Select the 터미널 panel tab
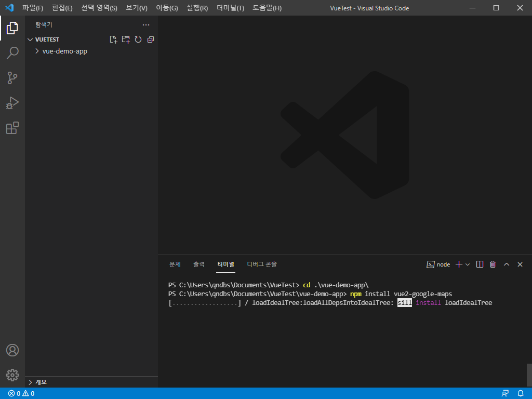Image resolution: width=532 pixels, height=399 pixels. click(x=225, y=264)
